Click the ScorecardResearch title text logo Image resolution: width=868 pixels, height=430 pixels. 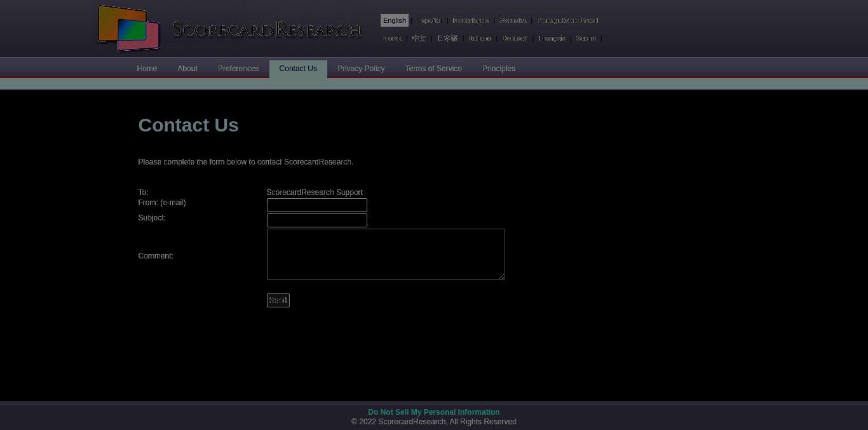tap(267, 30)
